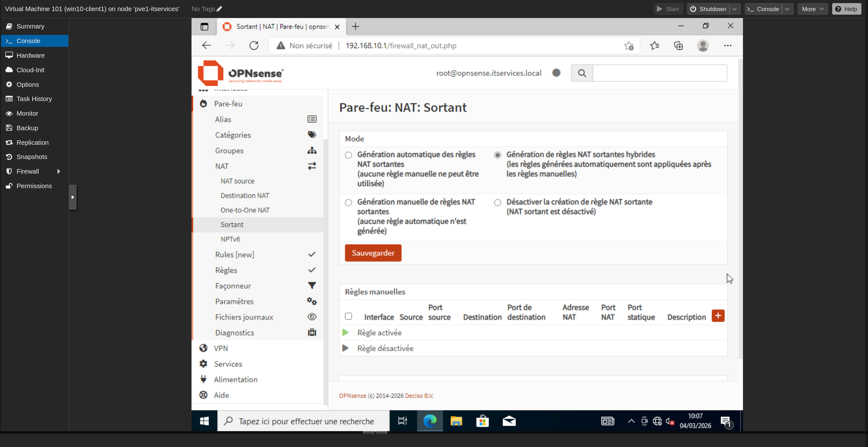Open the Snapshots tab in Proxmox
The height and width of the screenshot is (447, 868).
pyautogui.click(x=32, y=157)
